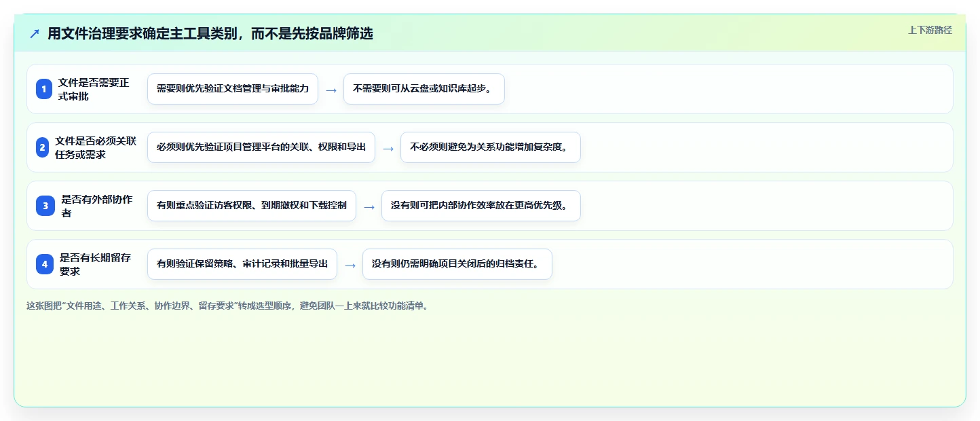Select box 有则验证保留策略、审计记录和批量导出

point(242,264)
